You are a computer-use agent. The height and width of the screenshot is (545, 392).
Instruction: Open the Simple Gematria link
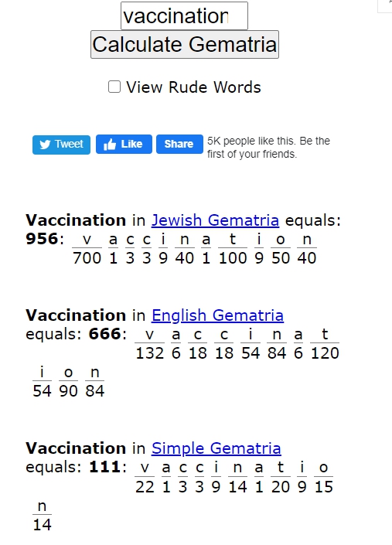coord(216,448)
